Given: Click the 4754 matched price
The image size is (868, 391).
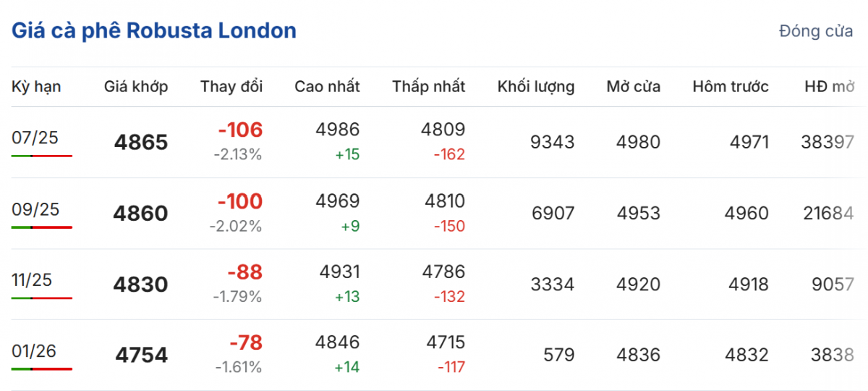Looking at the screenshot, I should click(x=141, y=356).
